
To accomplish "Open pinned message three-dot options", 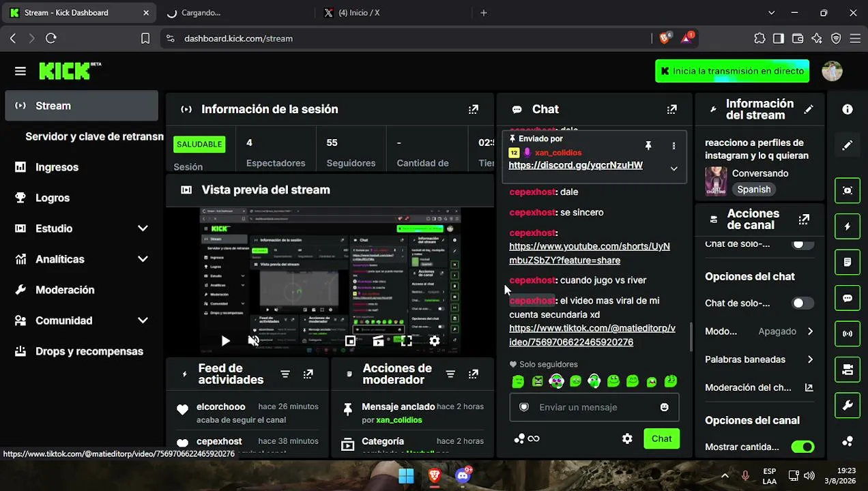I will [674, 145].
